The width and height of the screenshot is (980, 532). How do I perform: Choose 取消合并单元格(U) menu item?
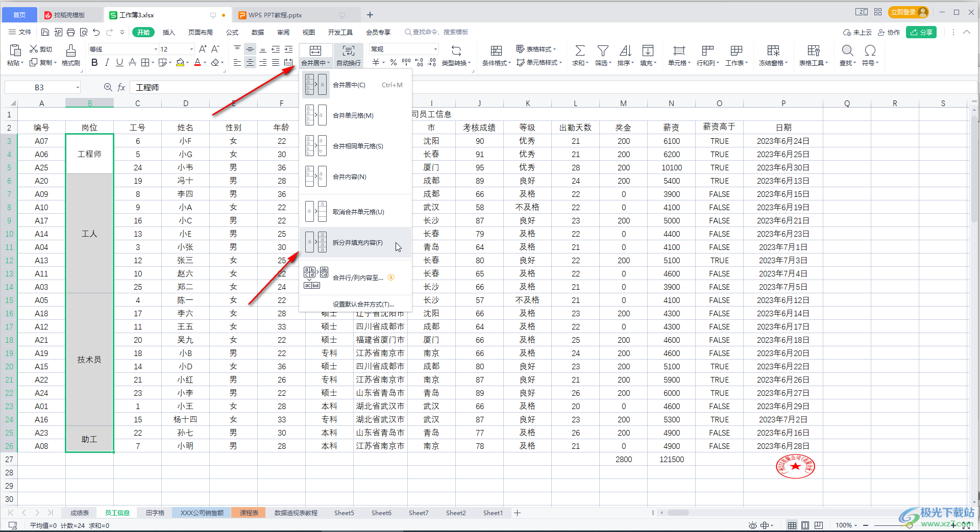coord(356,212)
